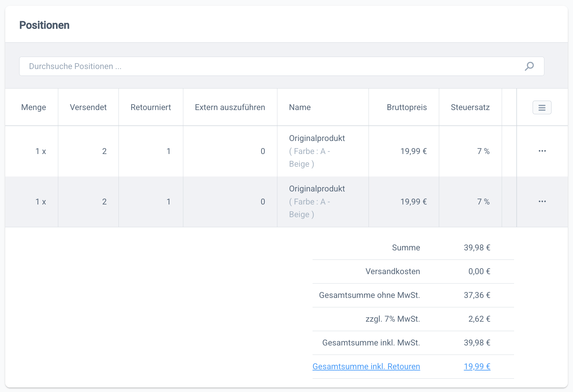The height and width of the screenshot is (392, 573).
Task: Select Originalprodukt in the second row
Action: pyautogui.click(x=317, y=189)
